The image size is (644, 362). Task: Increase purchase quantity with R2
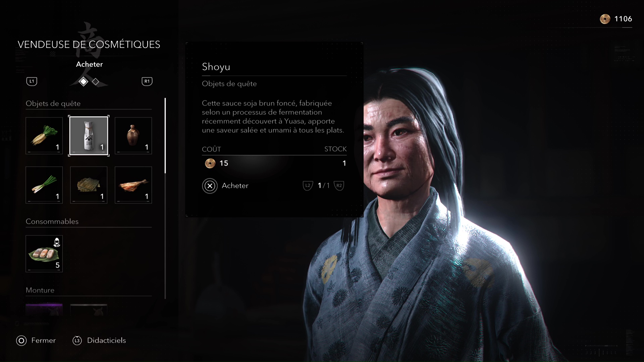[x=339, y=186]
